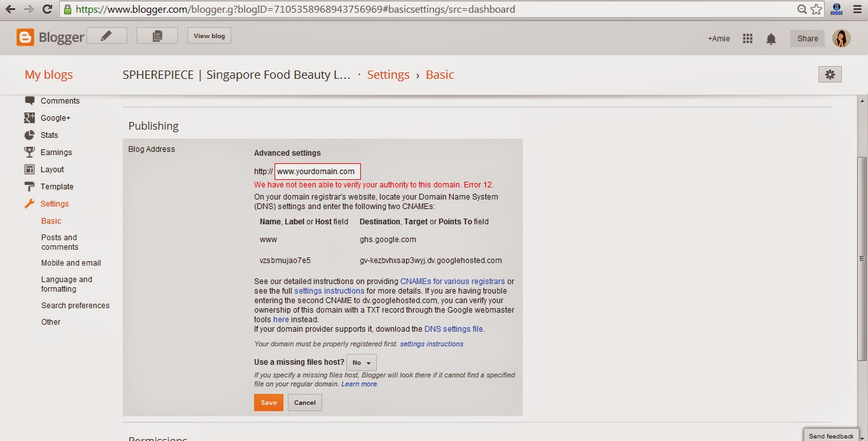Click the 'here' webmaster tools link

[281, 319]
